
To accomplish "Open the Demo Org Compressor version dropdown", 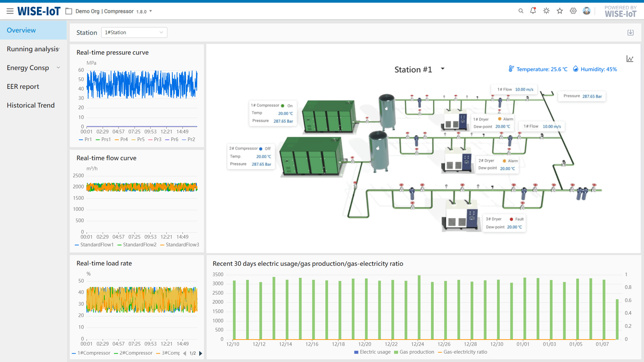I will coord(151,11).
